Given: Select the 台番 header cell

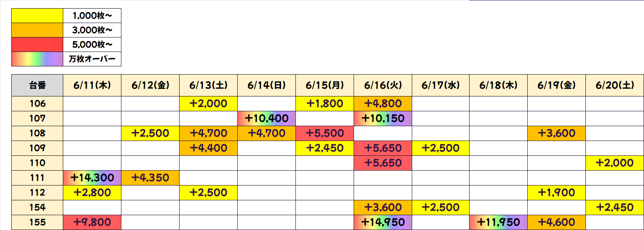Looking at the screenshot, I should [37, 85].
